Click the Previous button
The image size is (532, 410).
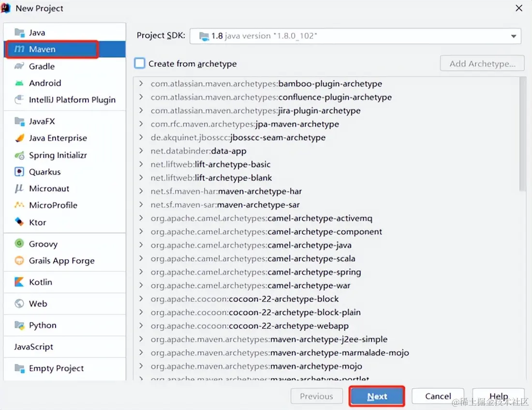[x=317, y=396]
